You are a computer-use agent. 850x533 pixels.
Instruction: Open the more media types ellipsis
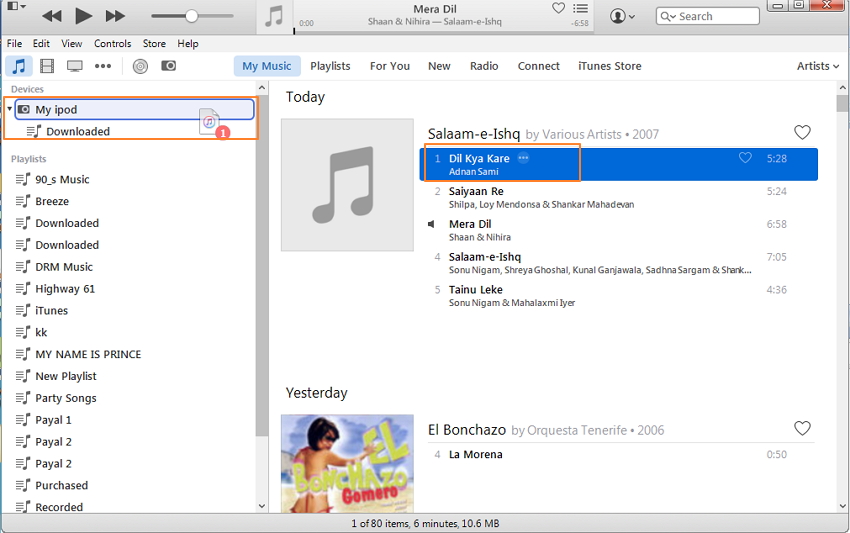pyautogui.click(x=103, y=66)
